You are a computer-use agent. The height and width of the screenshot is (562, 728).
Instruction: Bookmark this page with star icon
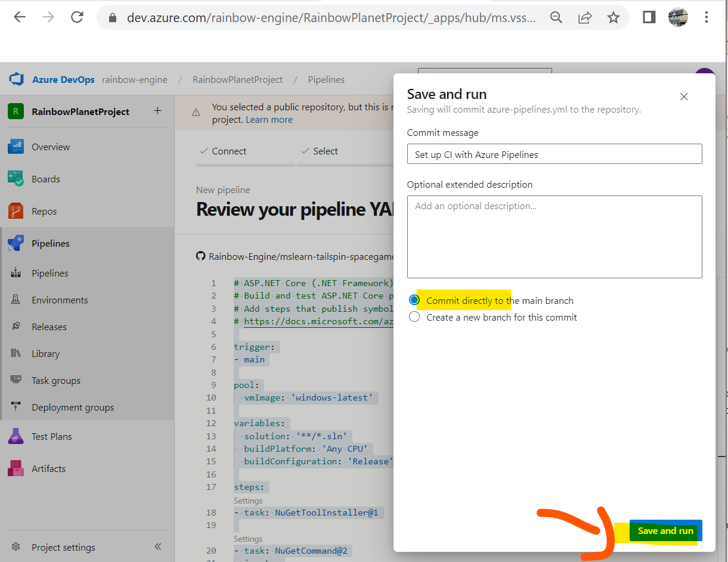(x=614, y=17)
